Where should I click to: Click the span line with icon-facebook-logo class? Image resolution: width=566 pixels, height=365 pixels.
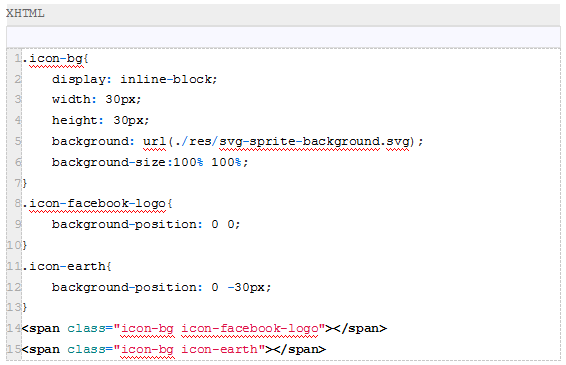click(204, 328)
